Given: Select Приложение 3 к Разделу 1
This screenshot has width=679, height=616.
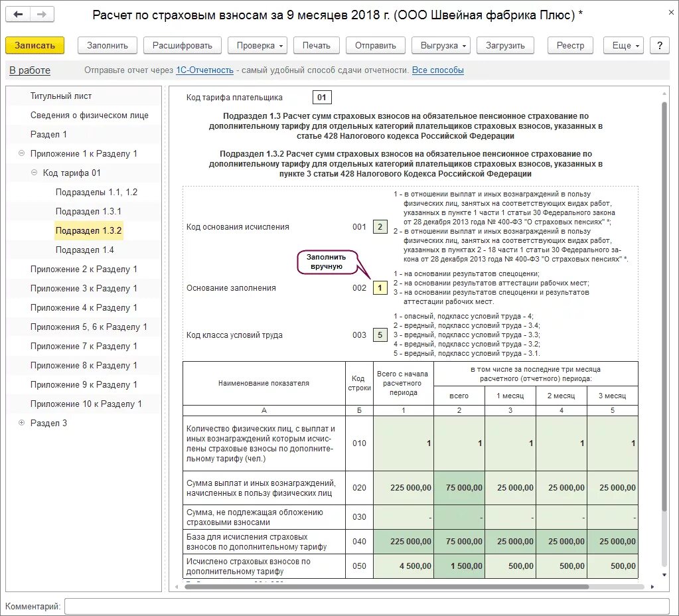Looking at the screenshot, I should coord(84,288).
